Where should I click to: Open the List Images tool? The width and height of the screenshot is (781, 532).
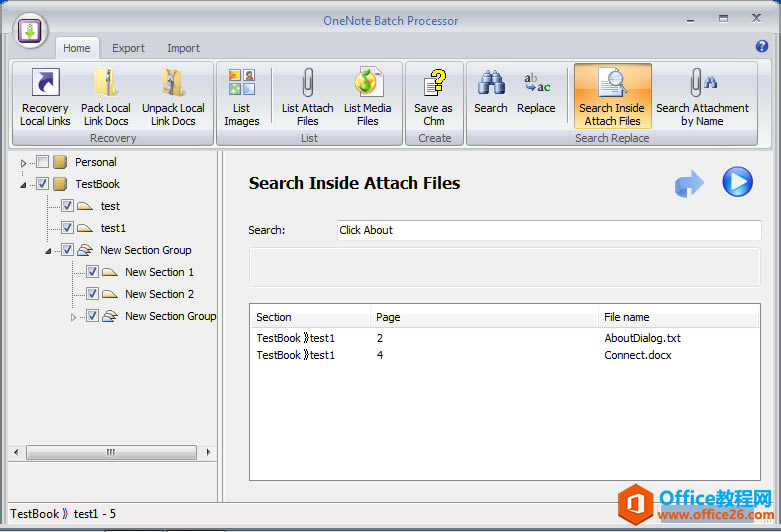(x=241, y=83)
